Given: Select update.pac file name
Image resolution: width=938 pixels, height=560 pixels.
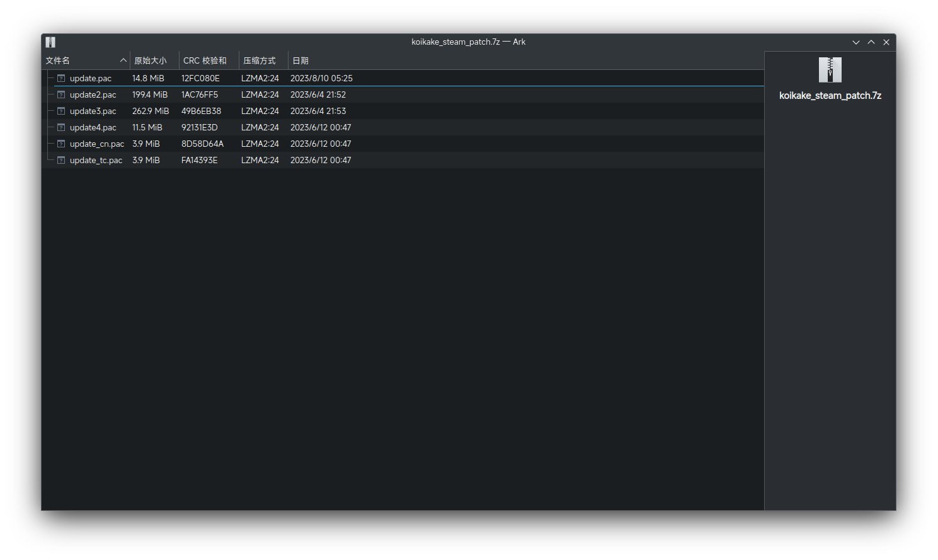Looking at the screenshot, I should [91, 78].
